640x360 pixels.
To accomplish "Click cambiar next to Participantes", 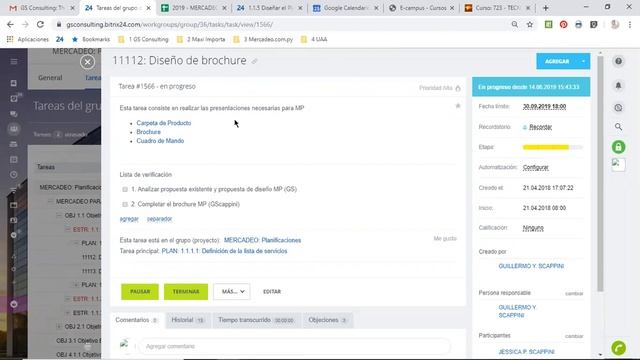I will point(574,336).
